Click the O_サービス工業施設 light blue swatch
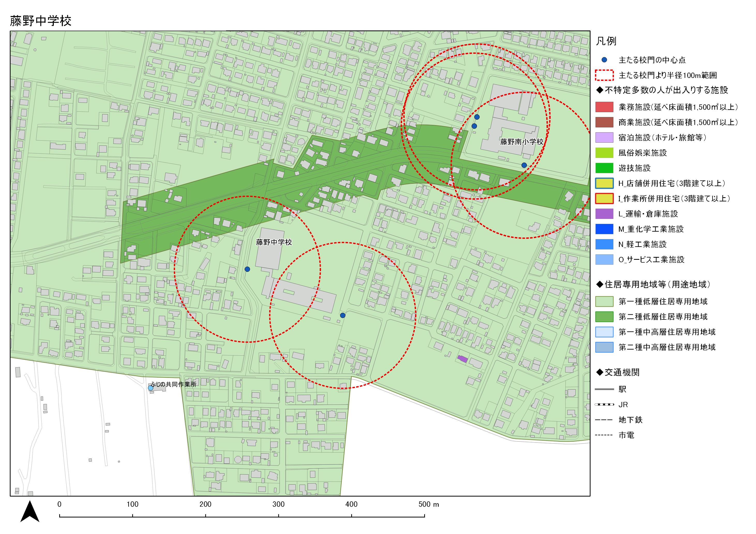This screenshot has width=756, height=534. [604, 260]
